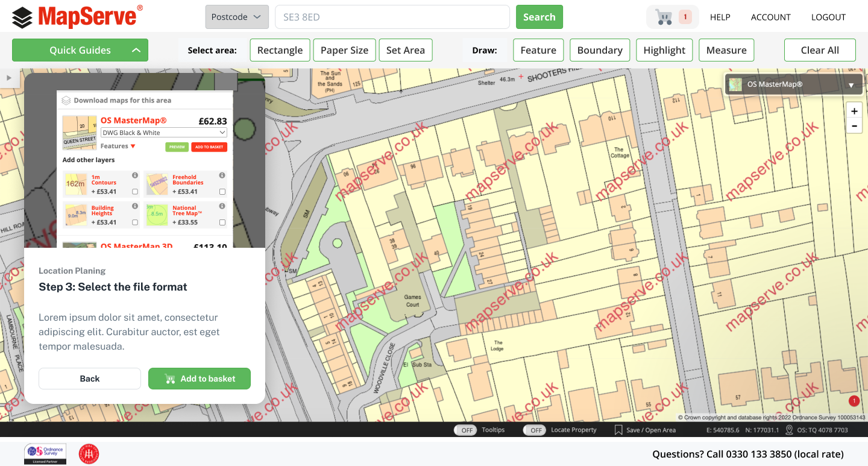Viewport: 868px width, 466px height.
Task: Click the green Search button
Action: (x=539, y=17)
